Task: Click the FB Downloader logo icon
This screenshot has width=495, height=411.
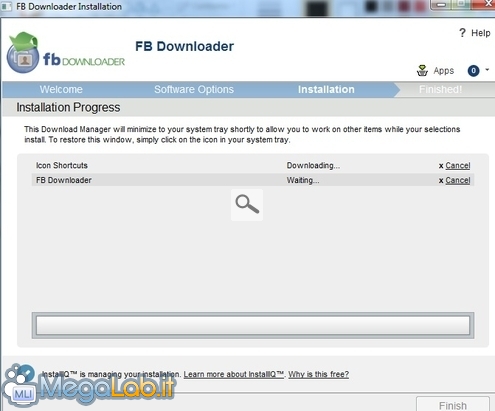Action: tap(23, 53)
